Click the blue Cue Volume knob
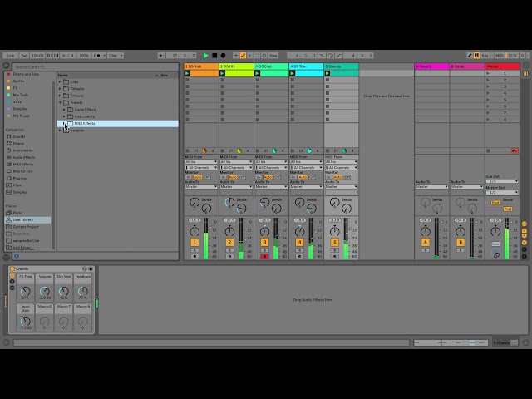532x399 pixels. 495,253
